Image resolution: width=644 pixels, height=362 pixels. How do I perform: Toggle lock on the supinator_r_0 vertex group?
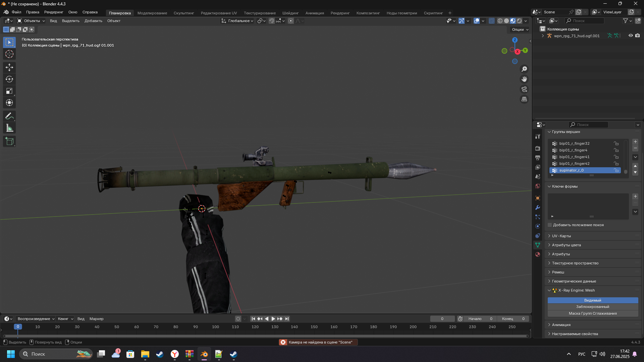pyautogui.click(x=616, y=170)
